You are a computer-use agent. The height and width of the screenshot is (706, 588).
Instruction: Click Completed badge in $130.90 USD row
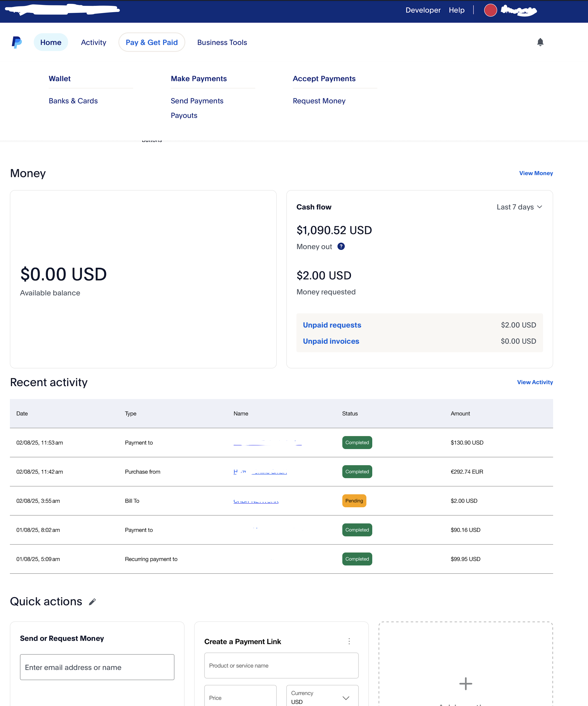[x=357, y=443]
